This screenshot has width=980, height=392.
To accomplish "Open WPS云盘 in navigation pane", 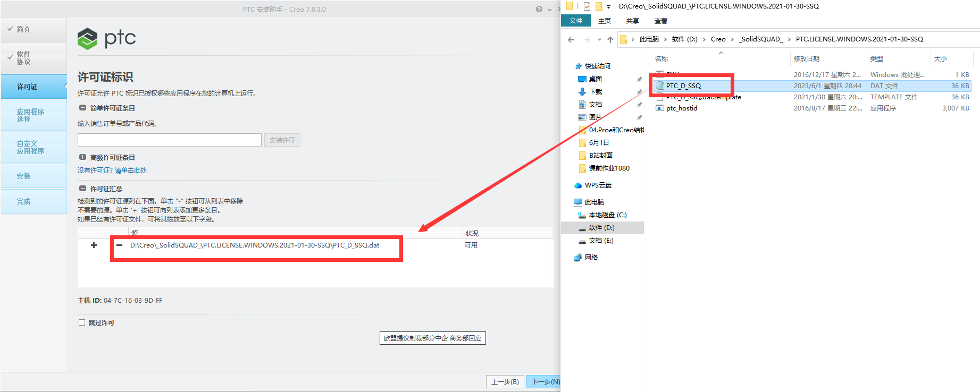I will pyautogui.click(x=598, y=185).
